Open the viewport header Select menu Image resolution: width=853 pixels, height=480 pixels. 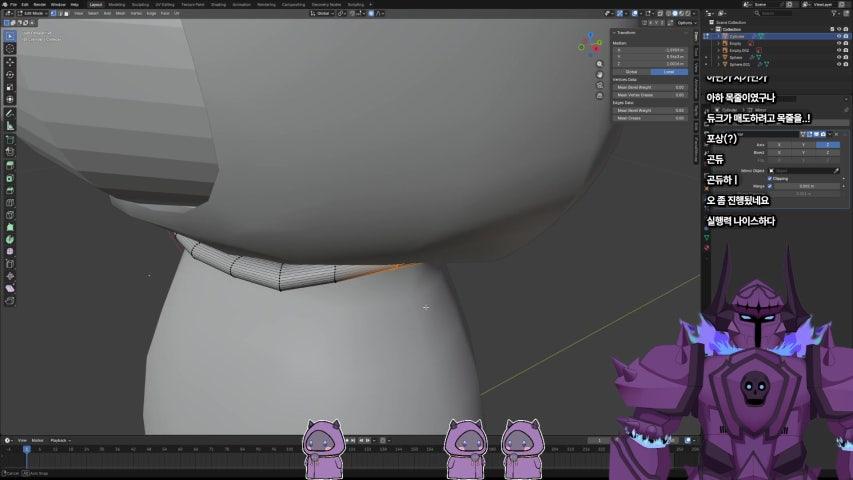(94, 13)
